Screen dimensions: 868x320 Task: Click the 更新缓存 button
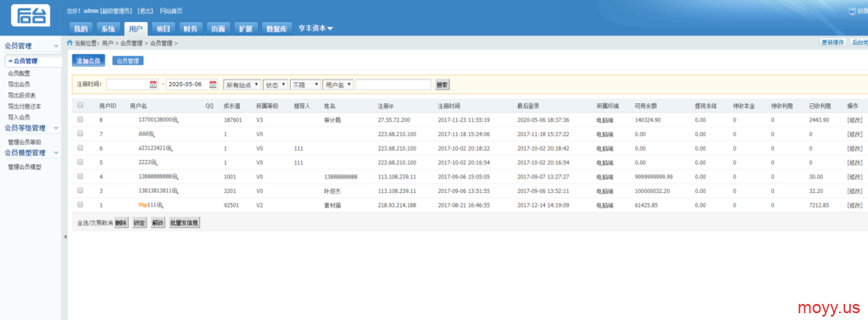pos(832,42)
